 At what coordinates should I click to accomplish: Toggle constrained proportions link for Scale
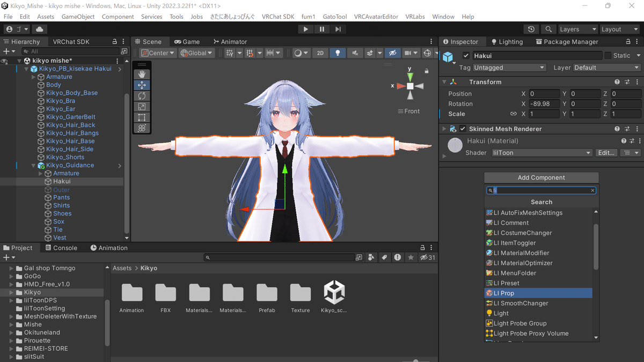pyautogui.click(x=513, y=114)
